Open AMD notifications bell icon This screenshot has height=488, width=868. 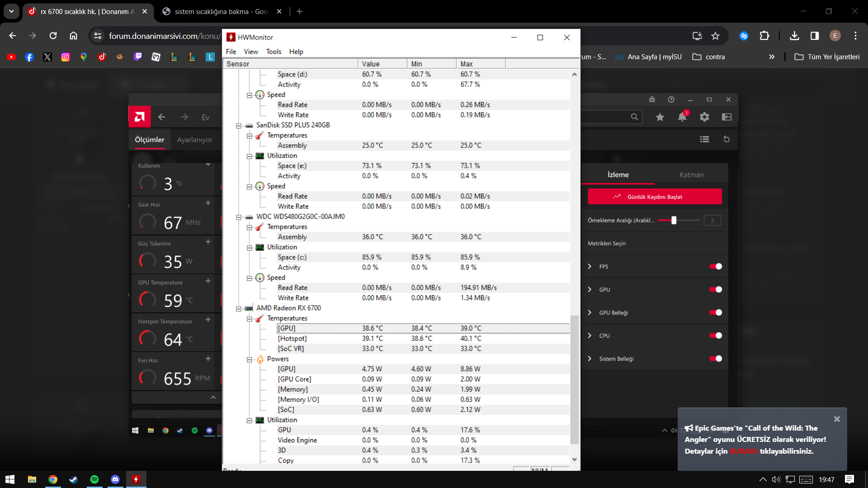(682, 117)
